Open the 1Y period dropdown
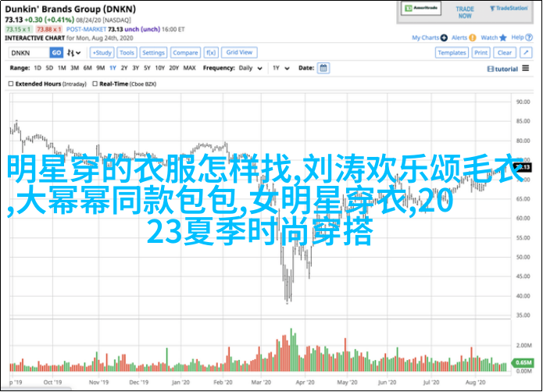This screenshot has width=543, height=392. tap(280, 68)
